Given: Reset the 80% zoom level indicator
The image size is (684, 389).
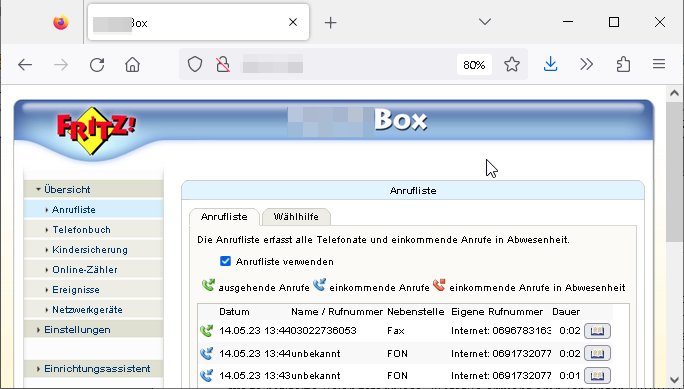Looking at the screenshot, I should (x=474, y=65).
